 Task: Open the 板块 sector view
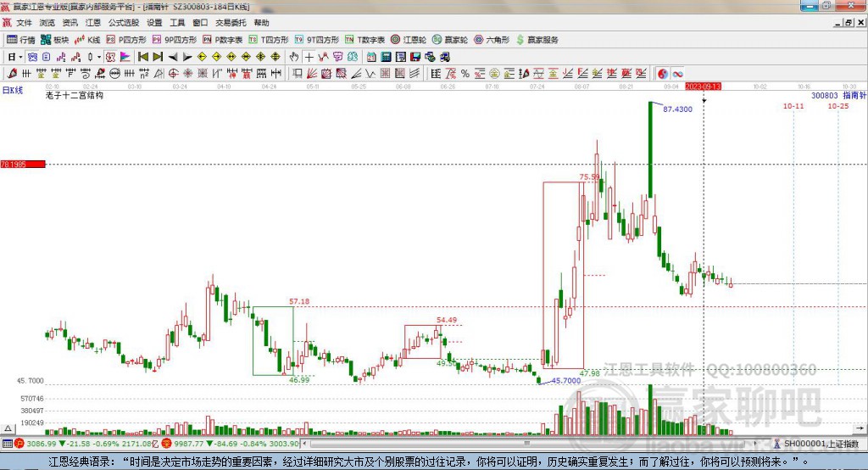point(55,40)
